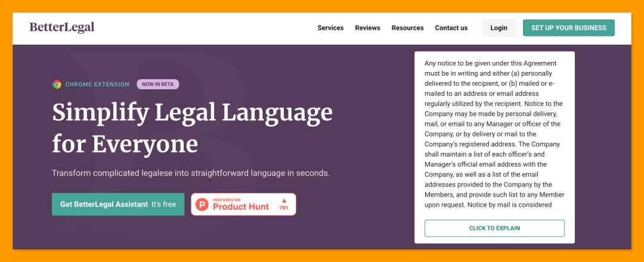Click the NOW IN BETA badge
Screen dimensions: 644x262
(157, 84)
